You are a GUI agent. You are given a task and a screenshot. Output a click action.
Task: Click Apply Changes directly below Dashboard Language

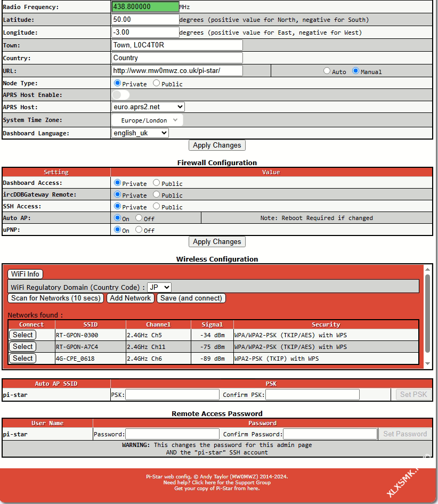pos(217,145)
